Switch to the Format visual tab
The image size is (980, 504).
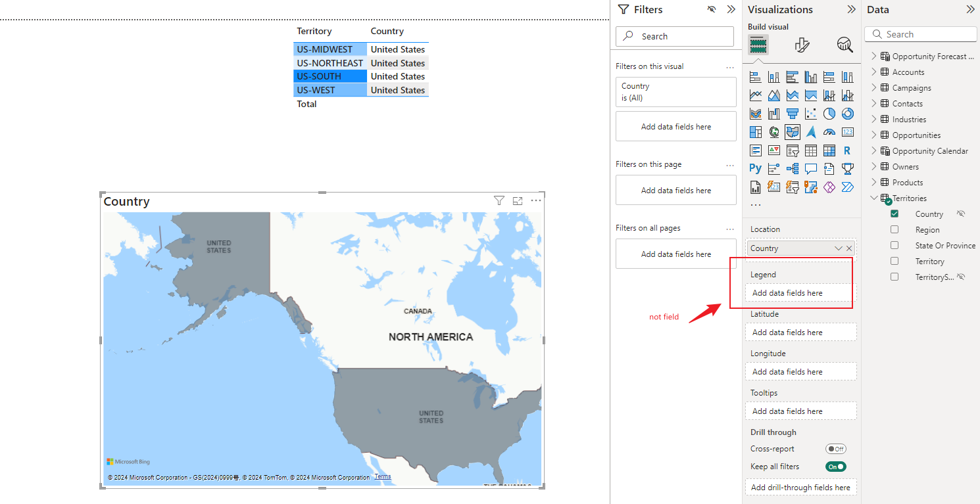pos(802,45)
